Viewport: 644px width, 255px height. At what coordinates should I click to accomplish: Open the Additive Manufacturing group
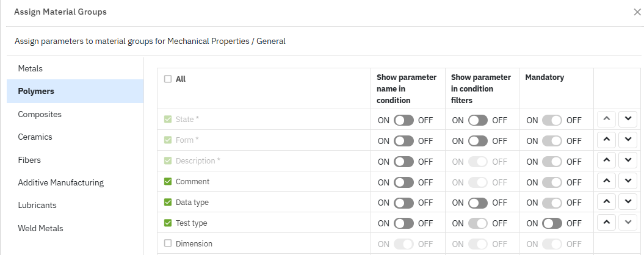[60, 182]
